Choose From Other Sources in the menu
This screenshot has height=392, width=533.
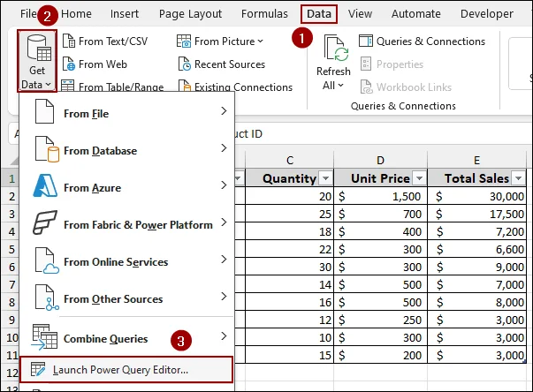[x=126, y=297]
